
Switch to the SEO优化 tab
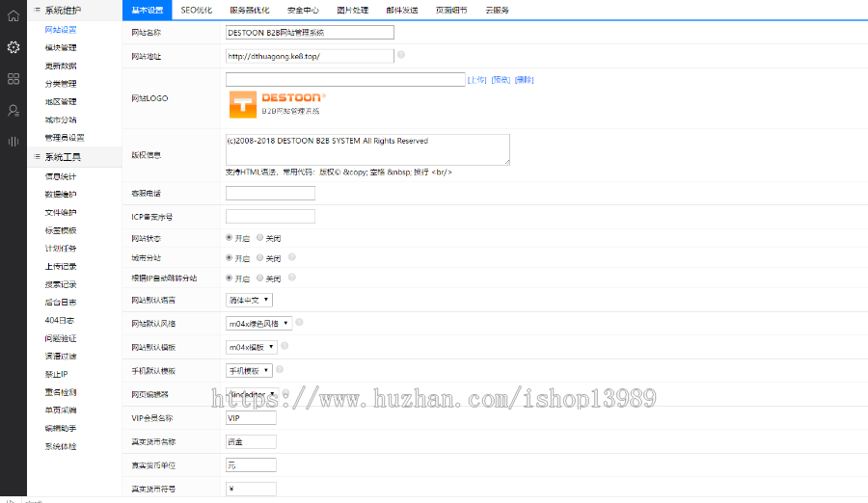[195, 10]
